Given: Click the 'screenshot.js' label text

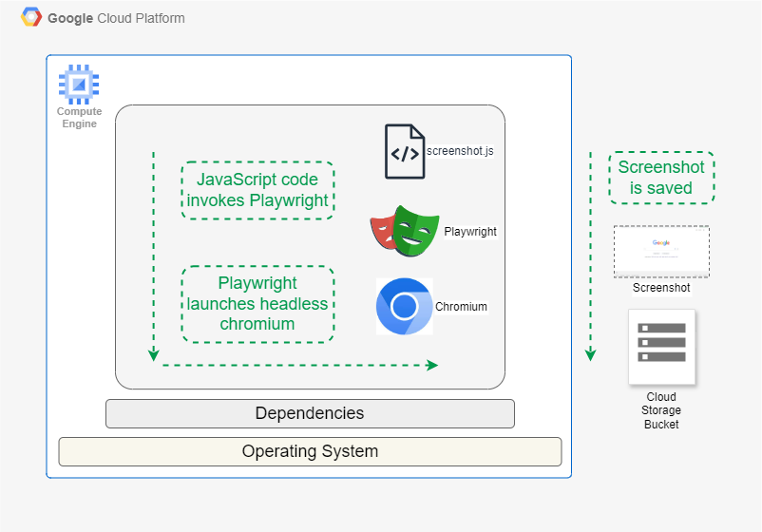Looking at the screenshot, I should 460,151.
